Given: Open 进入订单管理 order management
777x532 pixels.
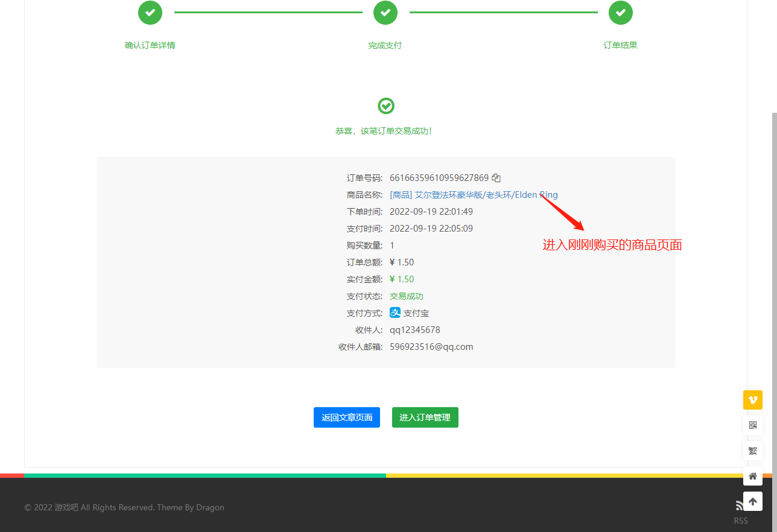Looking at the screenshot, I should tap(425, 417).
